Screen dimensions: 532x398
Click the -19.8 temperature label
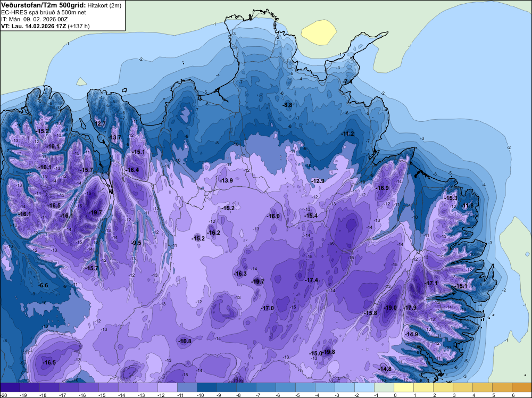pyautogui.click(x=328, y=352)
